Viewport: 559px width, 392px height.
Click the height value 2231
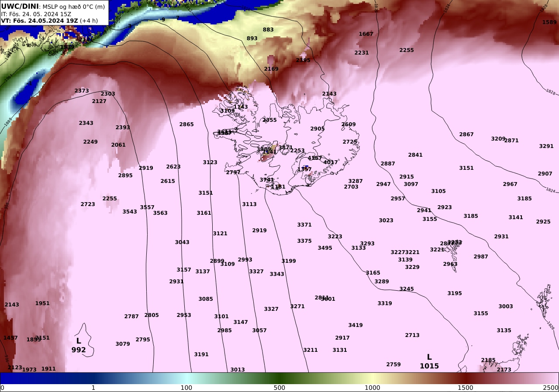pos(362,53)
